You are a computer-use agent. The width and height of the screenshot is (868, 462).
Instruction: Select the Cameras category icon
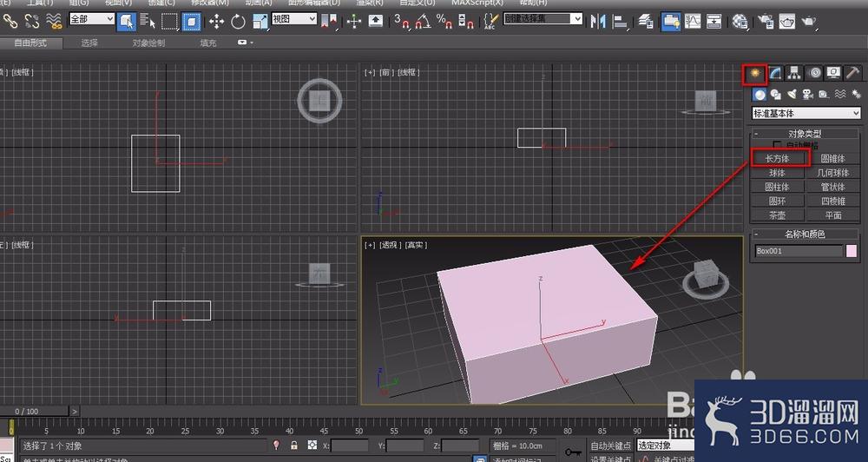point(808,95)
